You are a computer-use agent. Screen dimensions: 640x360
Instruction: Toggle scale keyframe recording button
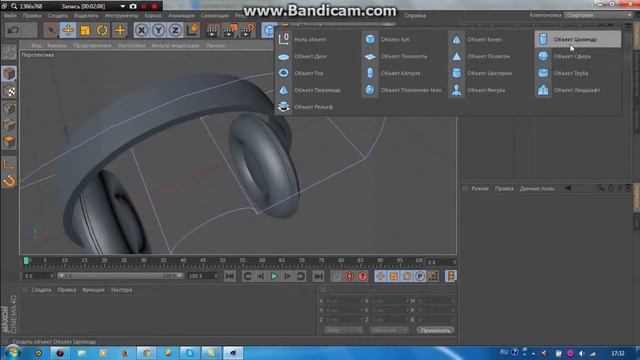pyautogui.click(x=393, y=276)
